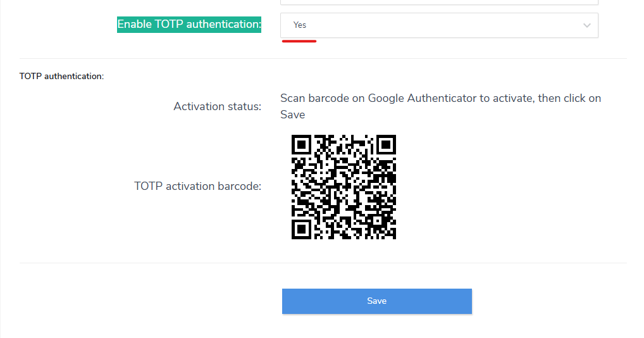Click the QR code's top-left finder square
Screen dimensions: 644x338
tap(302, 145)
